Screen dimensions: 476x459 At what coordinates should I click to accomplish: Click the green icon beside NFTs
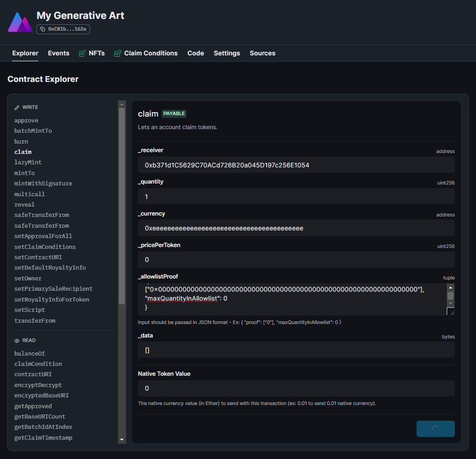(x=83, y=53)
